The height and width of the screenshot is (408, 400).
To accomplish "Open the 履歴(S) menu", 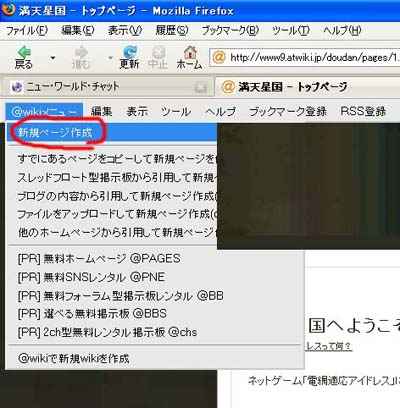I will pos(172,30).
